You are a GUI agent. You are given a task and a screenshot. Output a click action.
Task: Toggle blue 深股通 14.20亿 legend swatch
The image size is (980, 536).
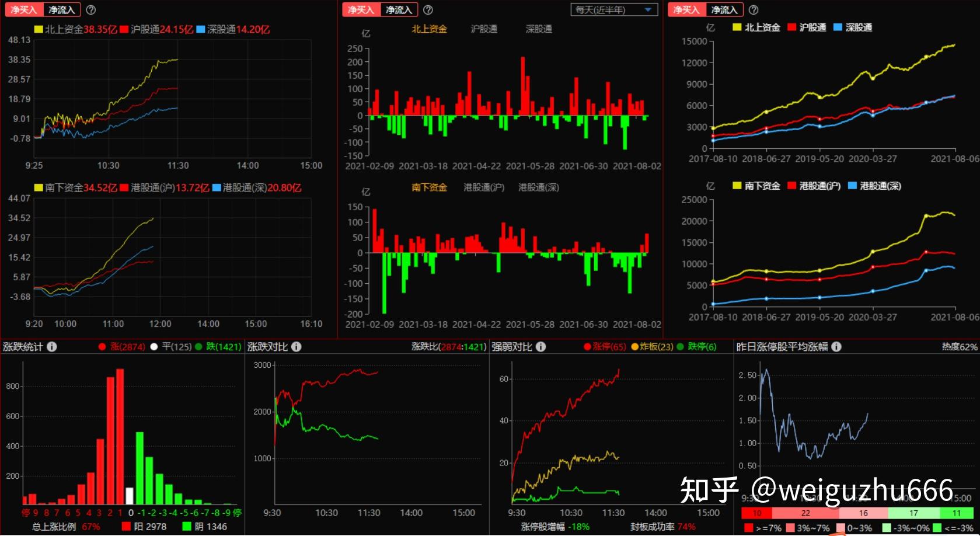click(201, 29)
